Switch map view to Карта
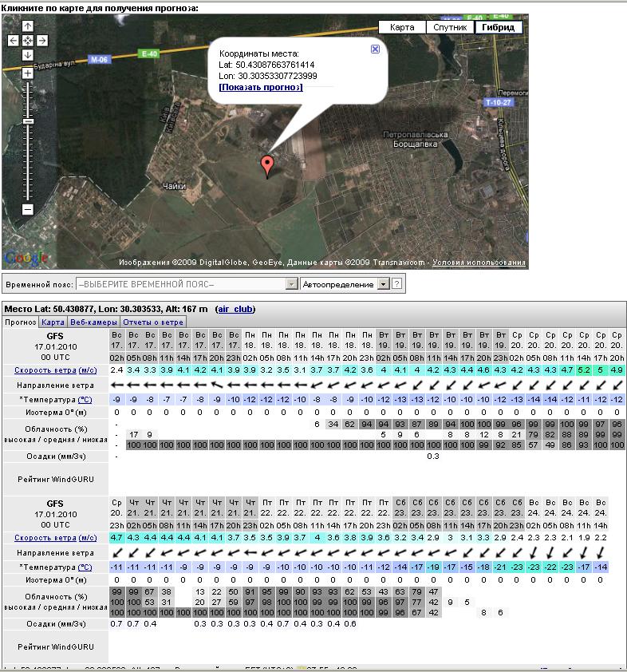 402,27
